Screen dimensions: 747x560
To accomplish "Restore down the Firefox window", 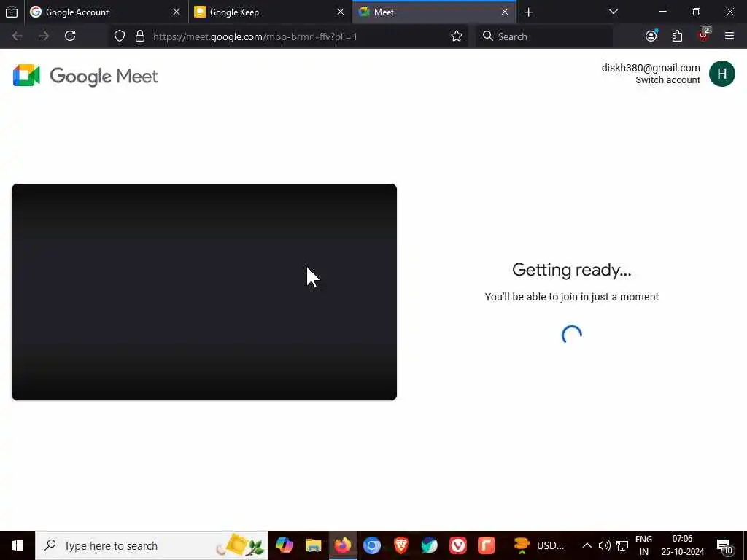I will click(x=697, y=12).
